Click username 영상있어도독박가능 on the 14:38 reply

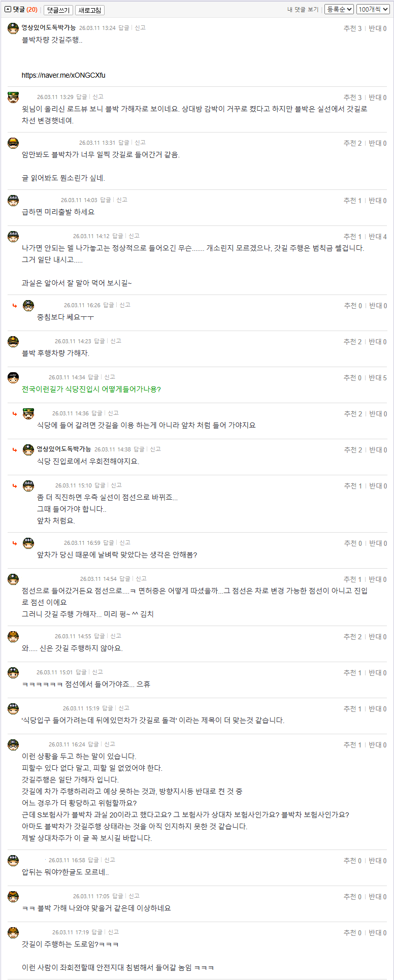tap(63, 449)
